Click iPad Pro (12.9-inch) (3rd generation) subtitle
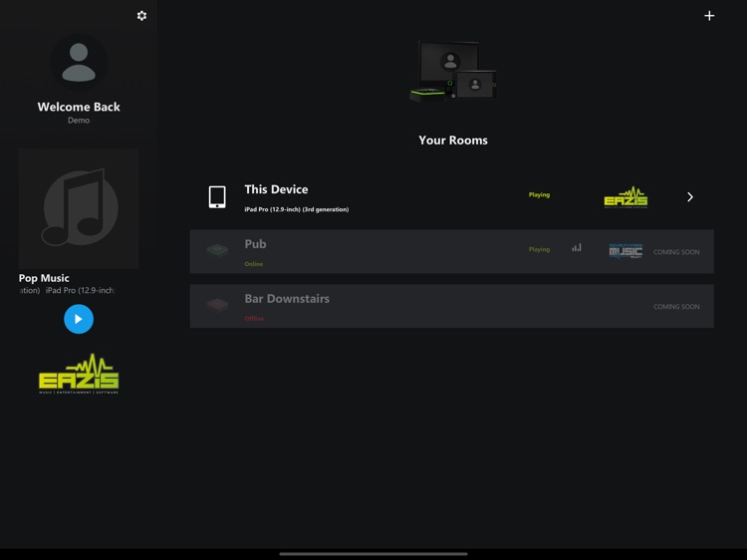The image size is (747, 560). (x=297, y=209)
